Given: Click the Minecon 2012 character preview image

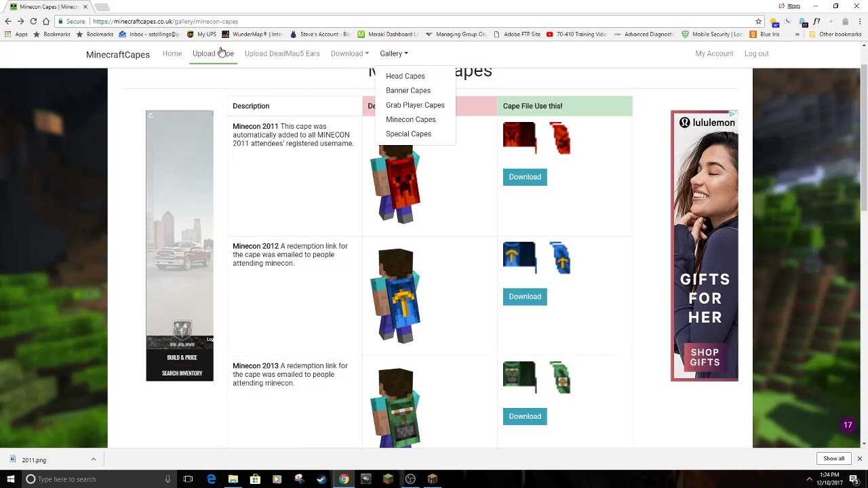Looking at the screenshot, I should tap(396, 296).
